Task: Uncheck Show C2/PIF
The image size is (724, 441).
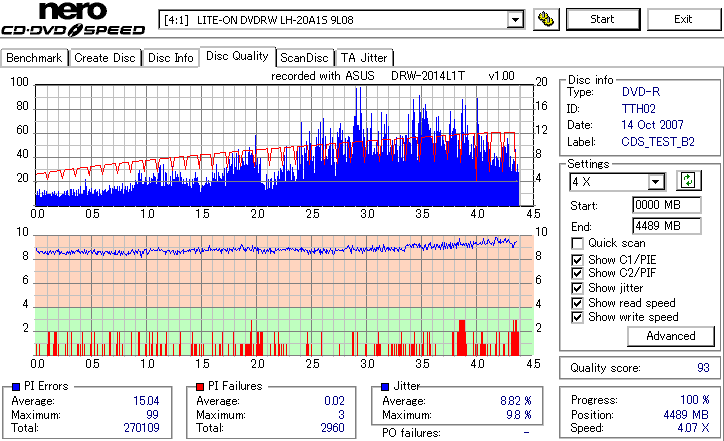Action: [x=577, y=273]
